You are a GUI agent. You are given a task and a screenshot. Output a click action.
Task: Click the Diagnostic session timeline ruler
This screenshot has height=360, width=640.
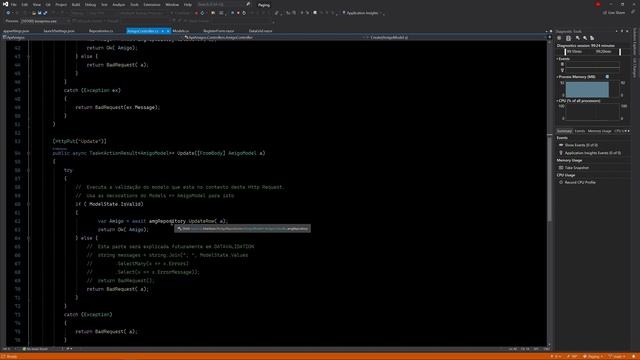[x=592, y=52]
